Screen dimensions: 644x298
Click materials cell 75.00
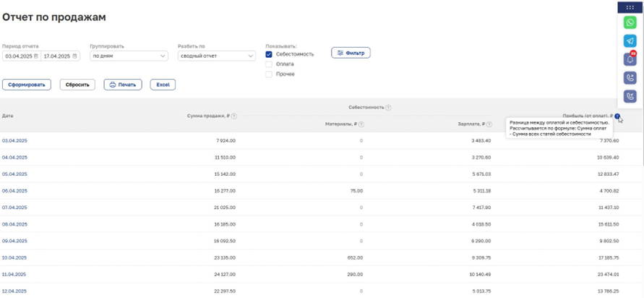357,191
